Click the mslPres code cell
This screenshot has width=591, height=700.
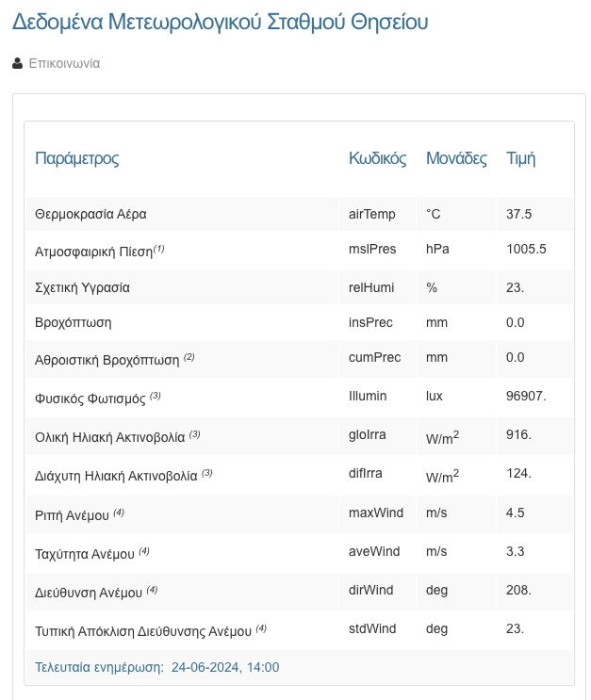372,249
